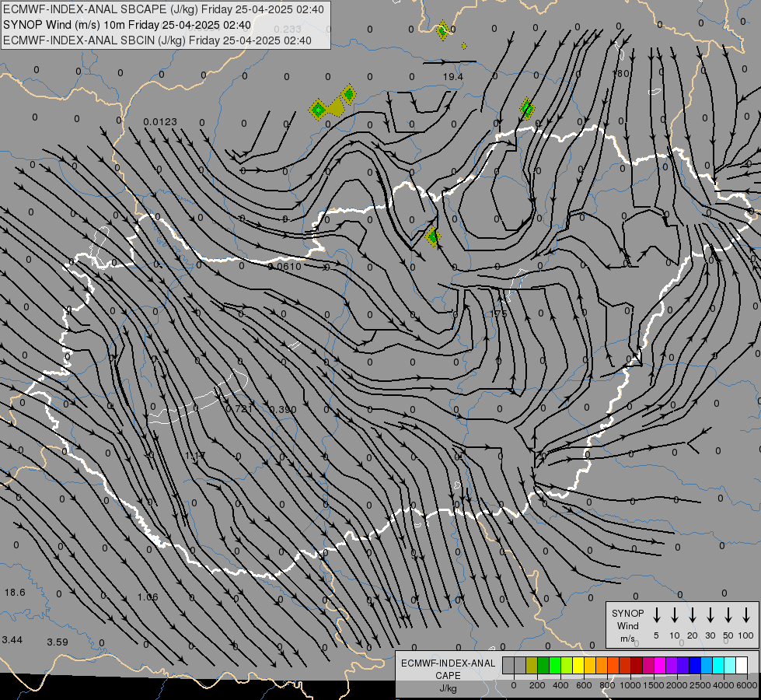Pick the white swatch at legend's end

741,665
